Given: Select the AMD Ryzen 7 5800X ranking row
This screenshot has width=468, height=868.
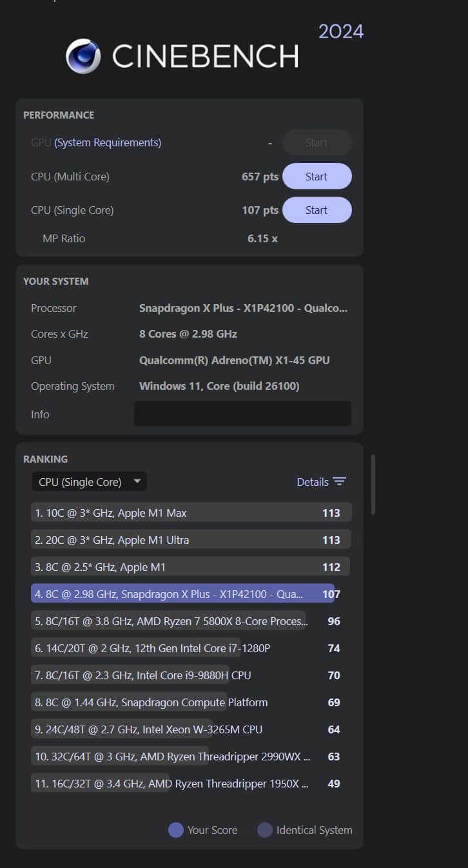Looking at the screenshot, I should pyautogui.click(x=170, y=621).
